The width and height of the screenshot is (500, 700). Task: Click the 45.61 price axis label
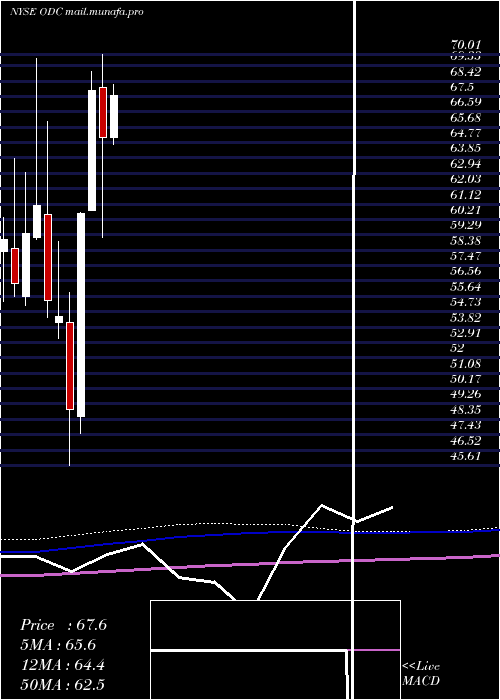pos(466,456)
